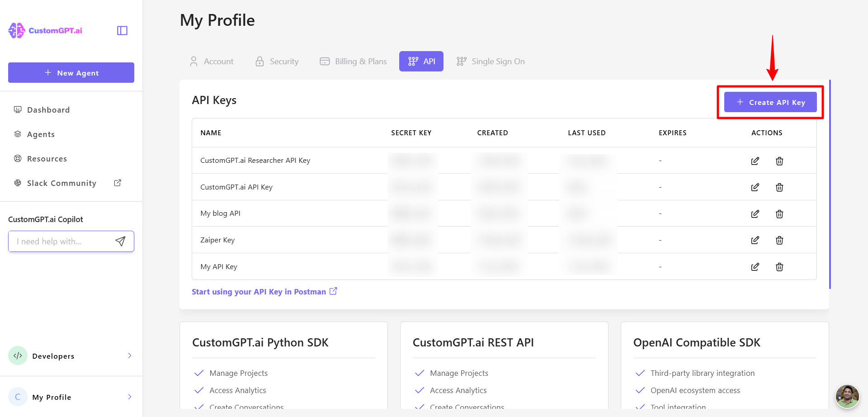Image resolution: width=868 pixels, height=417 pixels.
Task: Click 'OpenAI ecosystem access' text
Action: pyautogui.click(x=695, y=390)
